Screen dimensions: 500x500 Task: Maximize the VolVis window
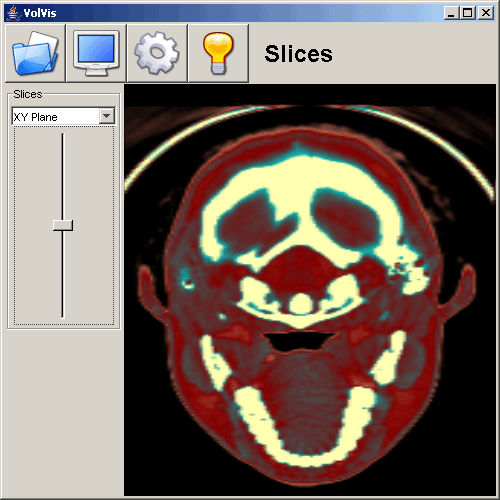click(x=467, y=13)
